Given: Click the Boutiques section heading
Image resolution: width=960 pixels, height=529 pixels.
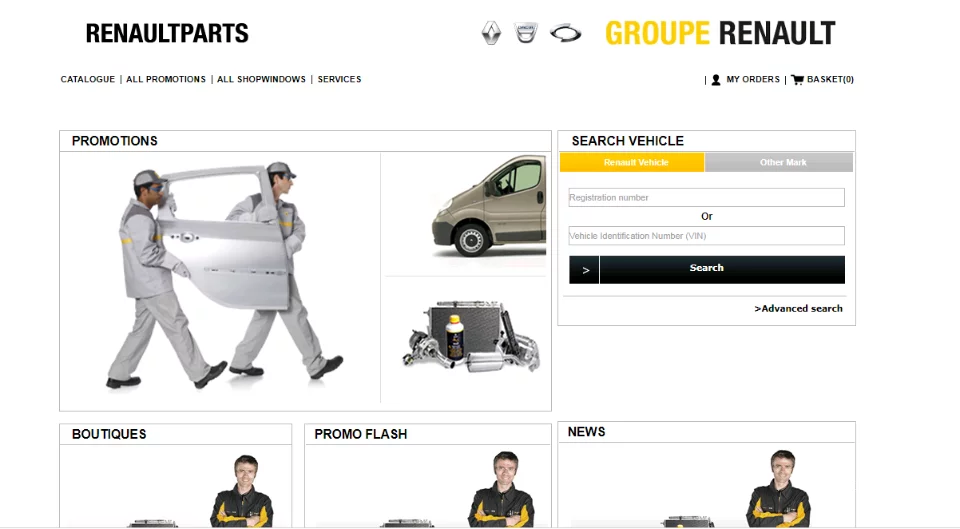Looking at the screenshot, I should (109, 434).
